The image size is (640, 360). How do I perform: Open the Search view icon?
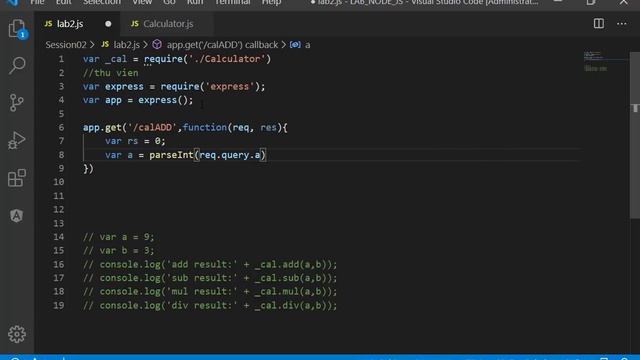(x=17, y=65)
